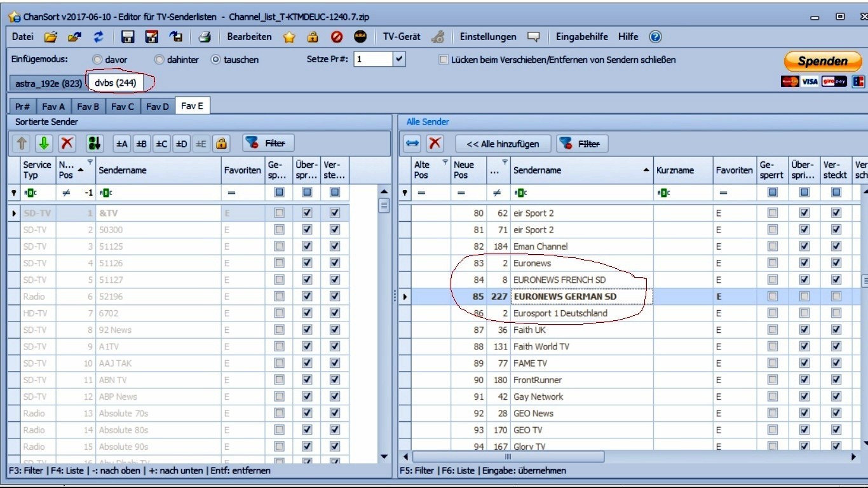
Task: Click the help question mark icon
Action: [655, 37]
